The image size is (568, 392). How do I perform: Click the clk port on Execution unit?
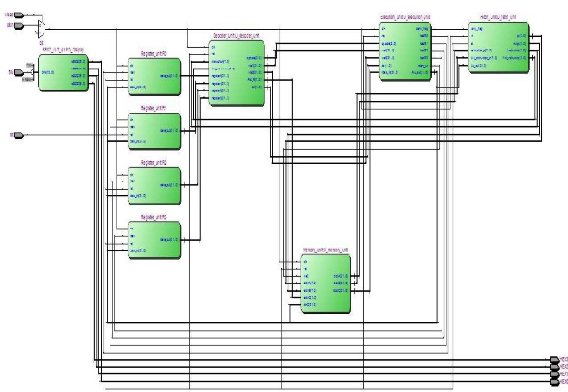(384, 29)
